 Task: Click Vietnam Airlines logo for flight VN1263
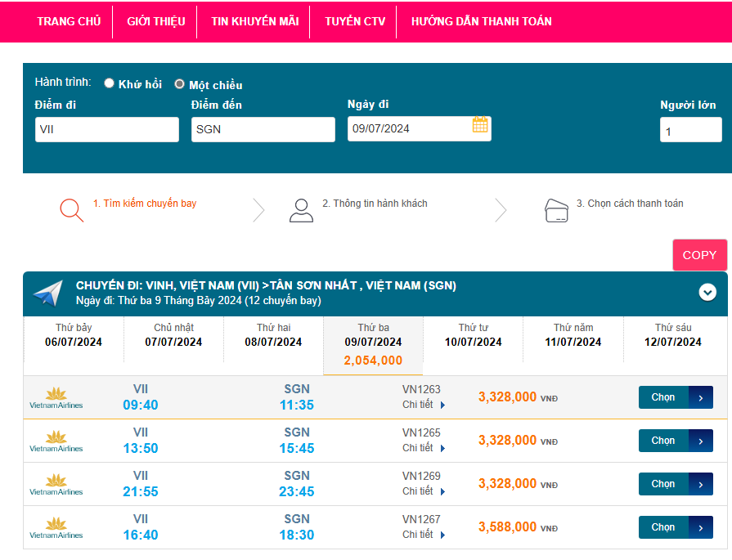[56, 397]
